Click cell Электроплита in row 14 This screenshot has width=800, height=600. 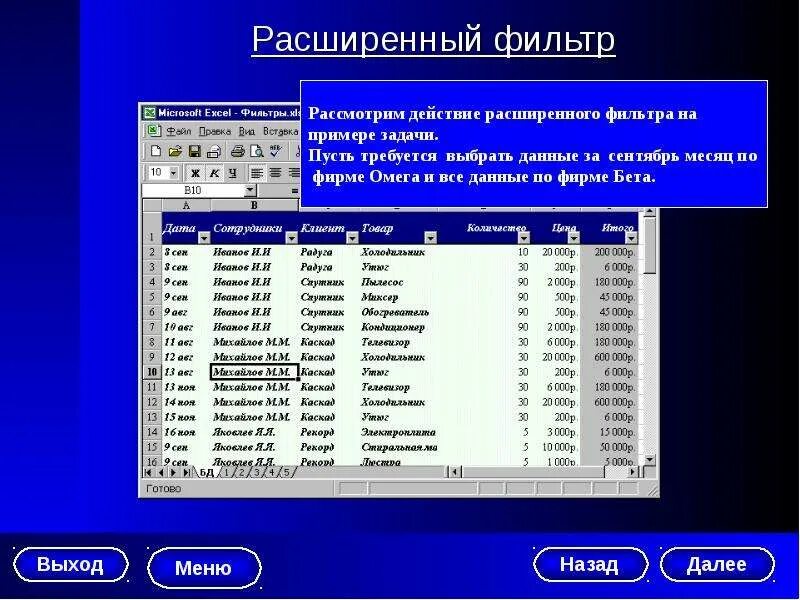click(x=398, y=432)
